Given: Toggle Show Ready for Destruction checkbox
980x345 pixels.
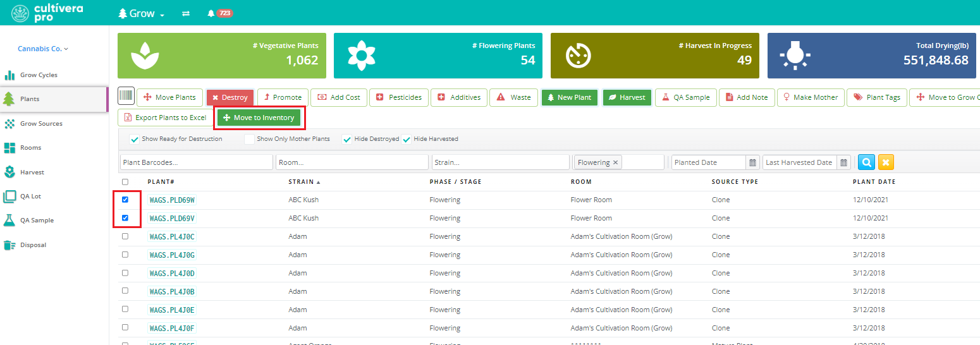Looking at the screenshot, I should point(134,139).
